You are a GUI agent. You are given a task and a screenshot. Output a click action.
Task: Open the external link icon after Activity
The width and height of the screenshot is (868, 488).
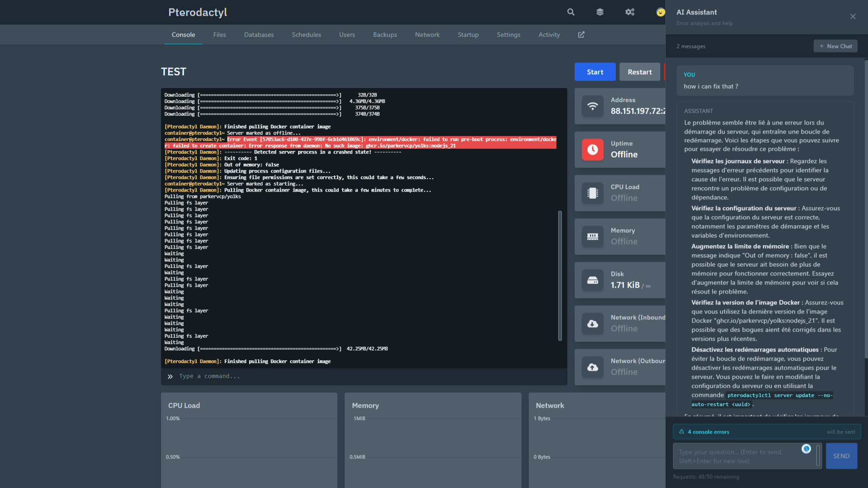coord(581,35)
